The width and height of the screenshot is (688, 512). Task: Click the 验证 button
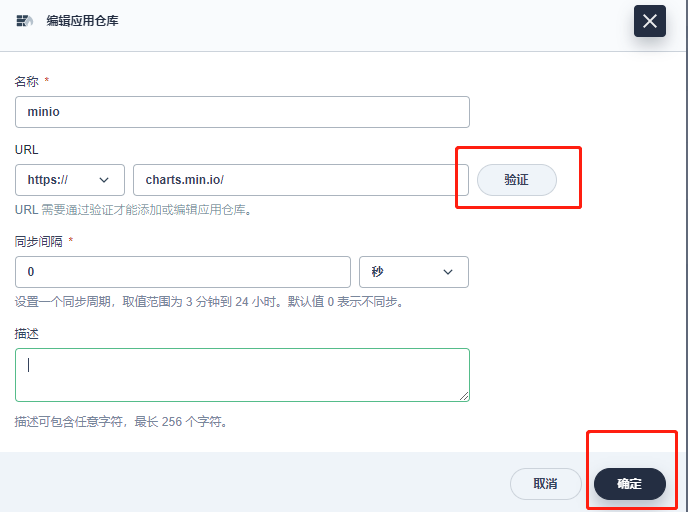[516, 180]
